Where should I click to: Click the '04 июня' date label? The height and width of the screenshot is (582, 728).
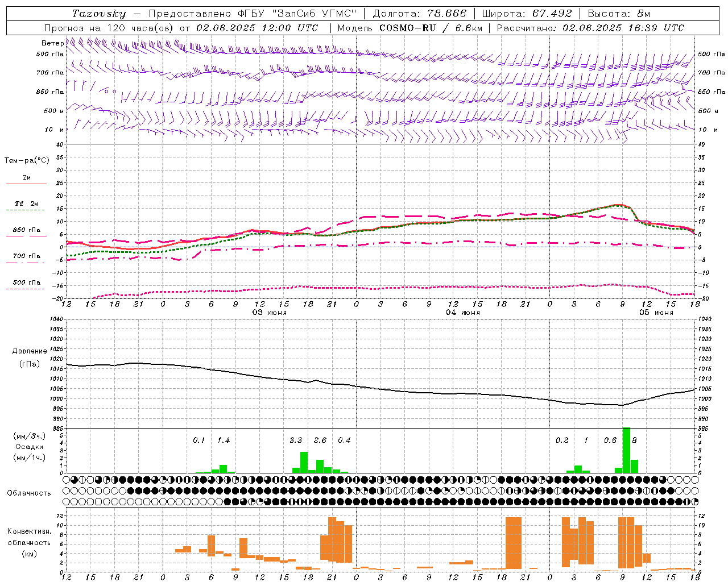463,313
